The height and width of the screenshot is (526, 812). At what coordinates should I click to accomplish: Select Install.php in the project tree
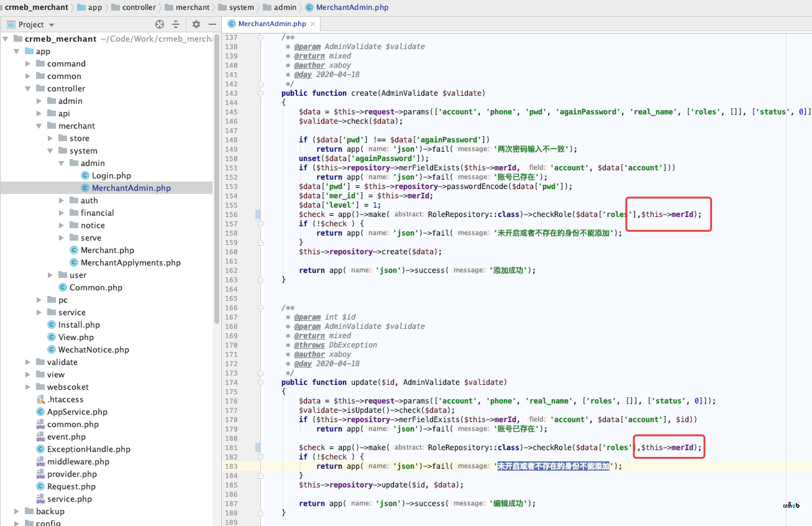pyautogui.click(x=79, y=325)
